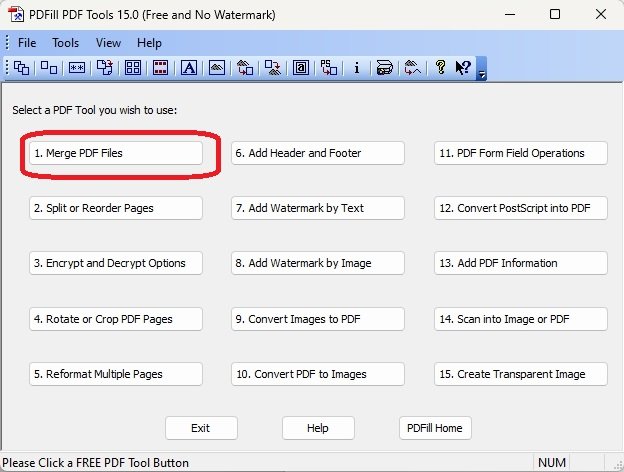Click the Scanner toolbar icon
This screenshot has width=624, height=472.
(384, 68)
